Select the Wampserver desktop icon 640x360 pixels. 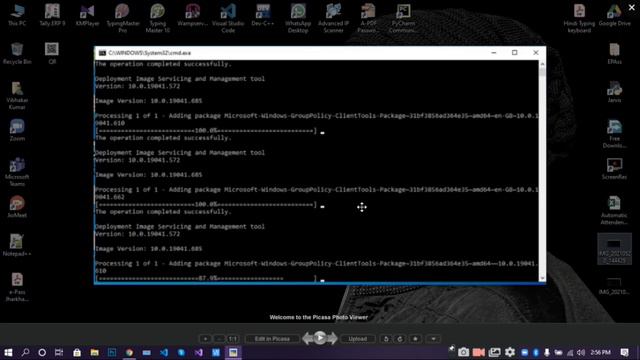pyautogui.click(x=192, y=16)
